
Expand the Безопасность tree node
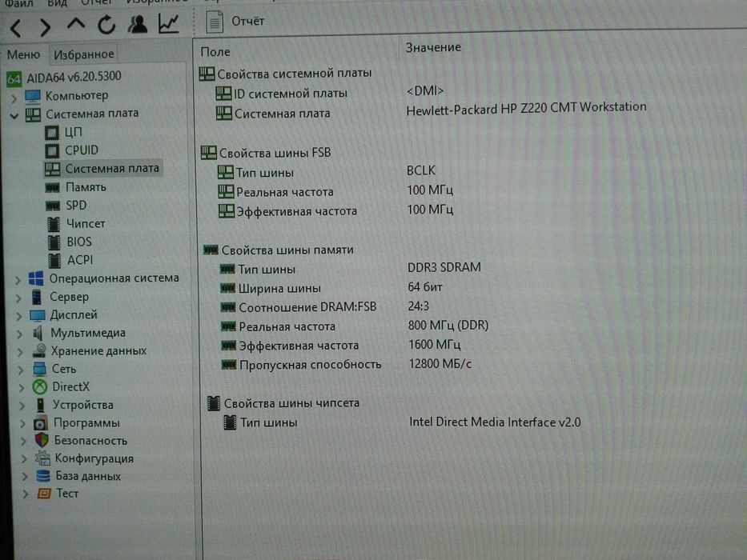23,442
